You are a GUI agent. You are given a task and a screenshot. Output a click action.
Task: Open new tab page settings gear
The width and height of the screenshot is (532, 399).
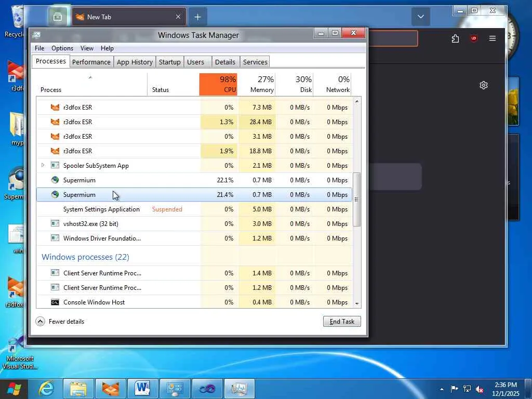(x=484, y=85)
